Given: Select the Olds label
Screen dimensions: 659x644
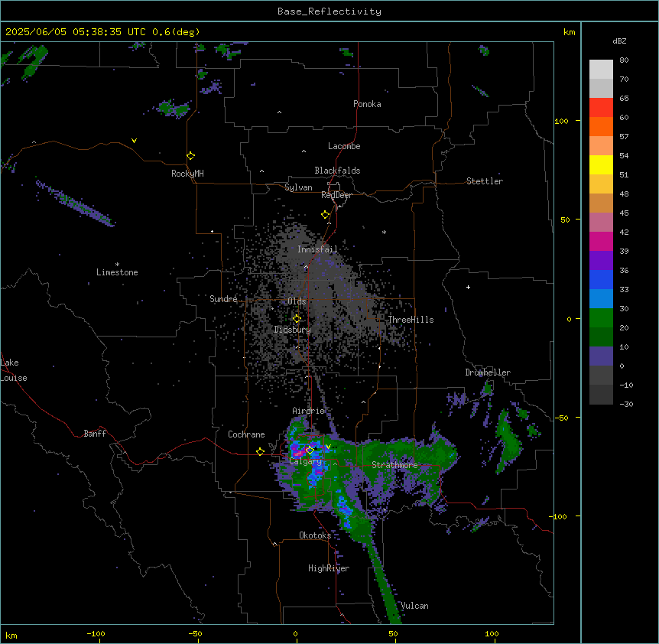Looking at the screenshot, I should [297, 301].
